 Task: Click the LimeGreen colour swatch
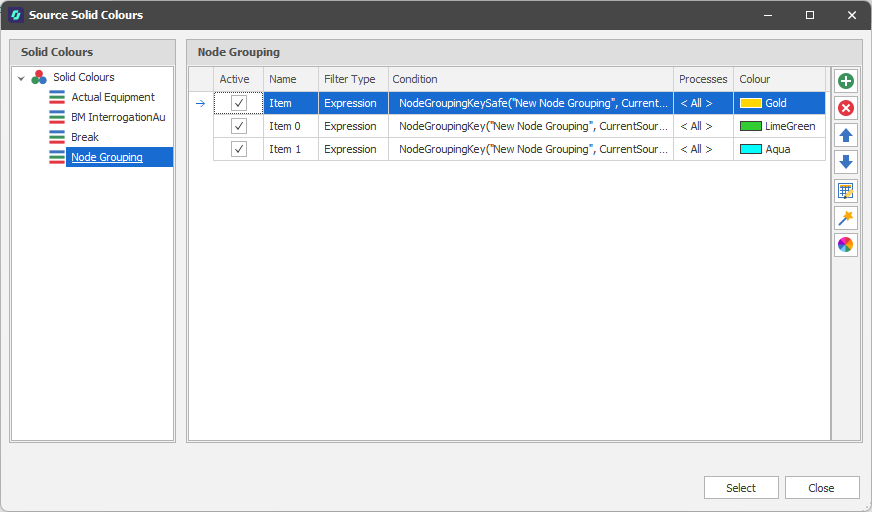[750, 126]
